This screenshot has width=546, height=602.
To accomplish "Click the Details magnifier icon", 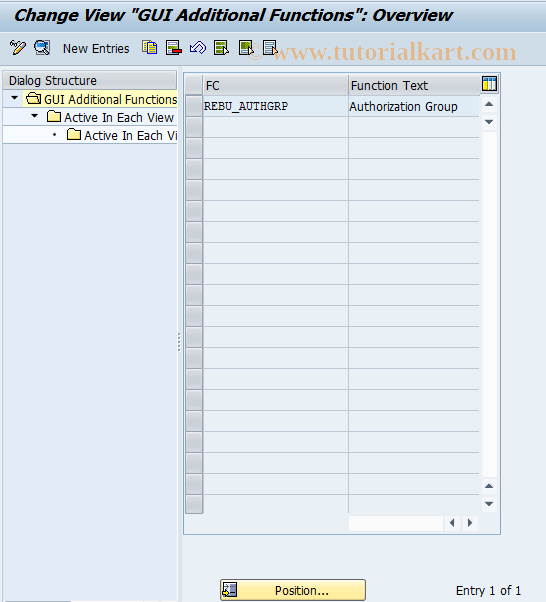I will click(x=42, y=48).
